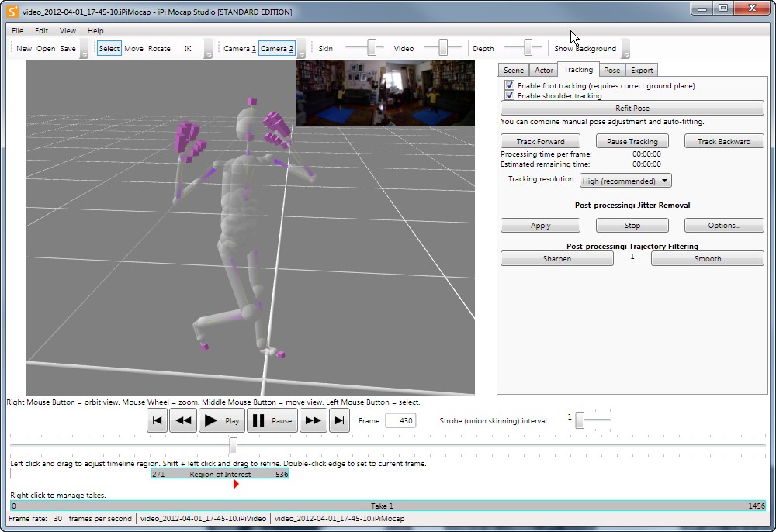Click the Skin opacity slider handle
This screenshot has width=776, height=532.
pos(372,47)
